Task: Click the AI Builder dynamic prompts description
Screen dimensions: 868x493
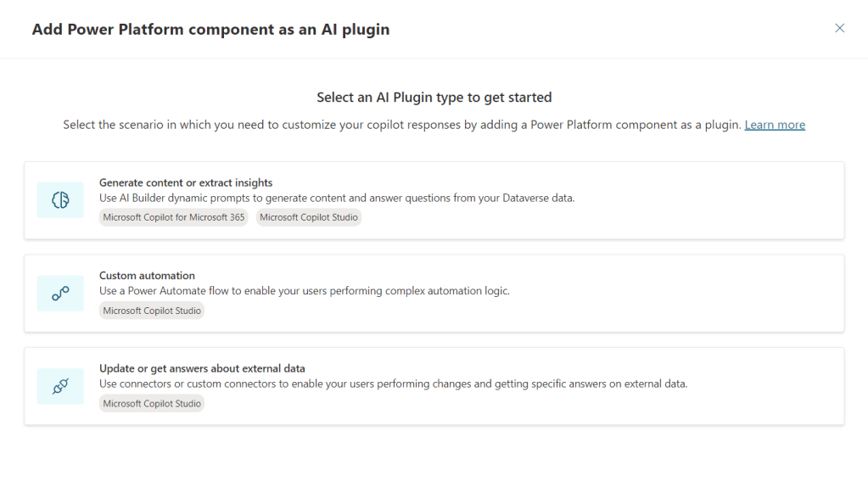Action: click(x=337, y=199)
